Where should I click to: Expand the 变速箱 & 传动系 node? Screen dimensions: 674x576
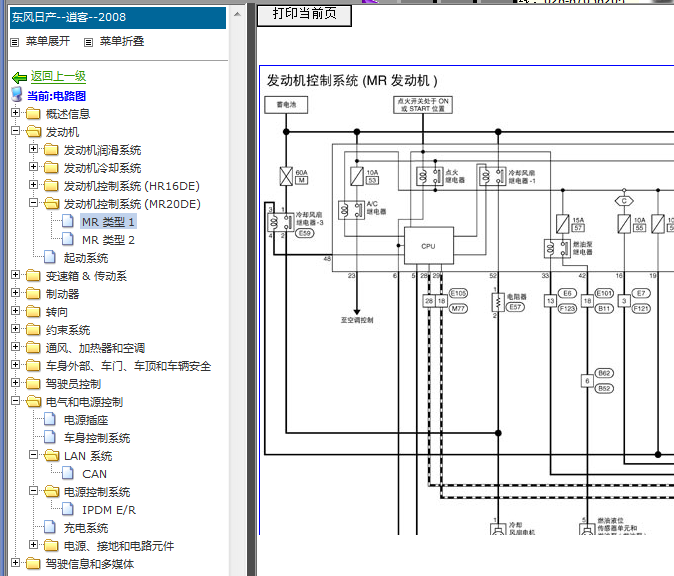(15, 275)
